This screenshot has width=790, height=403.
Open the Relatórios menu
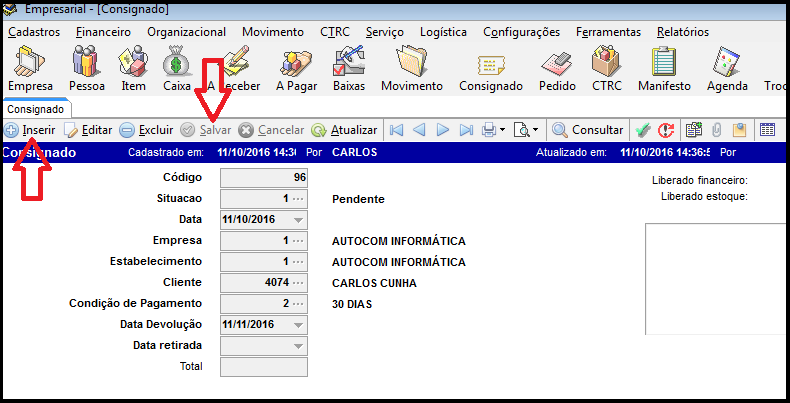pyautogui.click(x=683, y=32)
